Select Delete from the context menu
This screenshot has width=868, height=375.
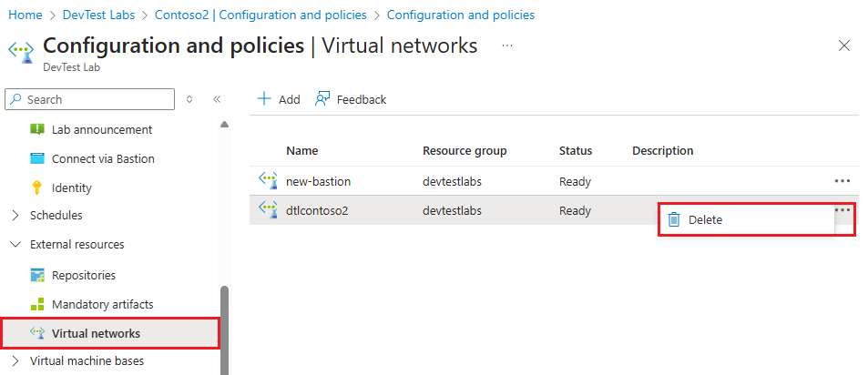705,219
